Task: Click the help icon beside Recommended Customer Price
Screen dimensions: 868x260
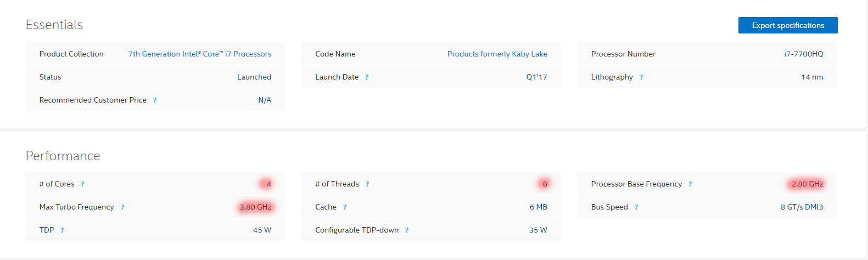Action: click(x=155, y=100)
